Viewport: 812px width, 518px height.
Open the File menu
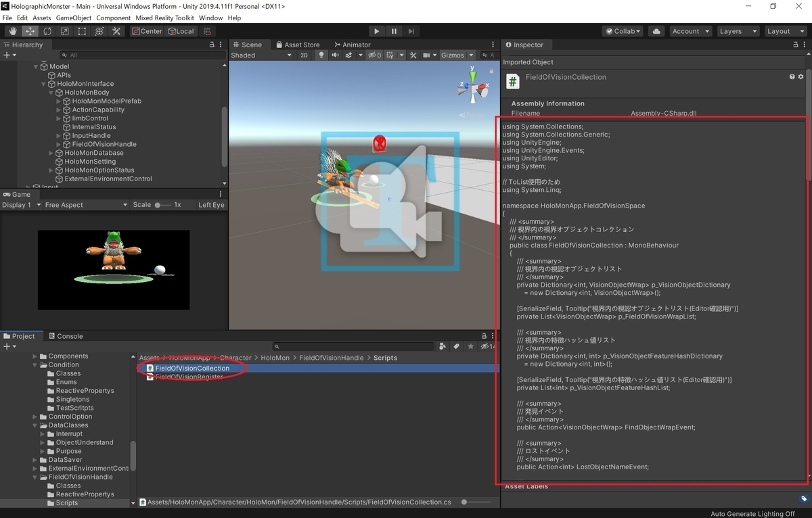tap(7, 18)
